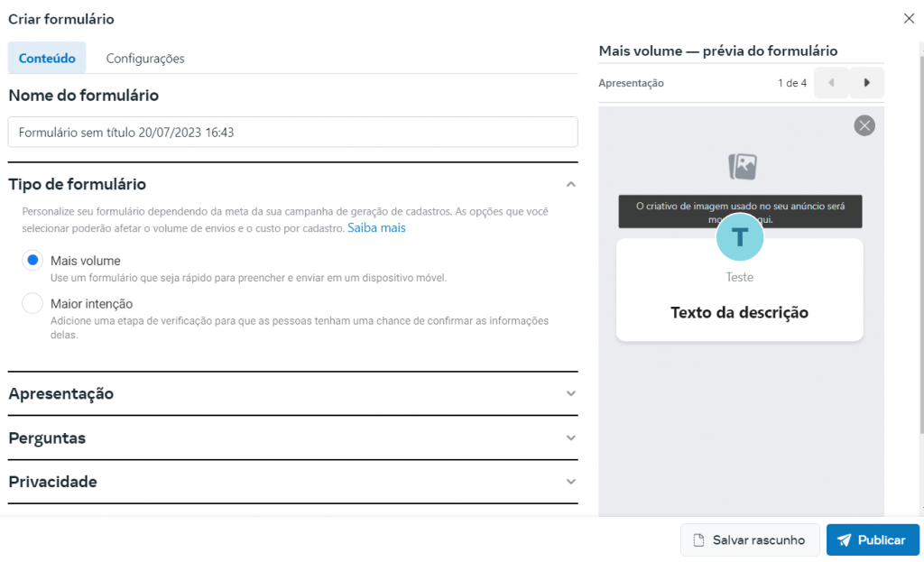
Task: Click the Salvar rascunho button
Action: [750, 540]
